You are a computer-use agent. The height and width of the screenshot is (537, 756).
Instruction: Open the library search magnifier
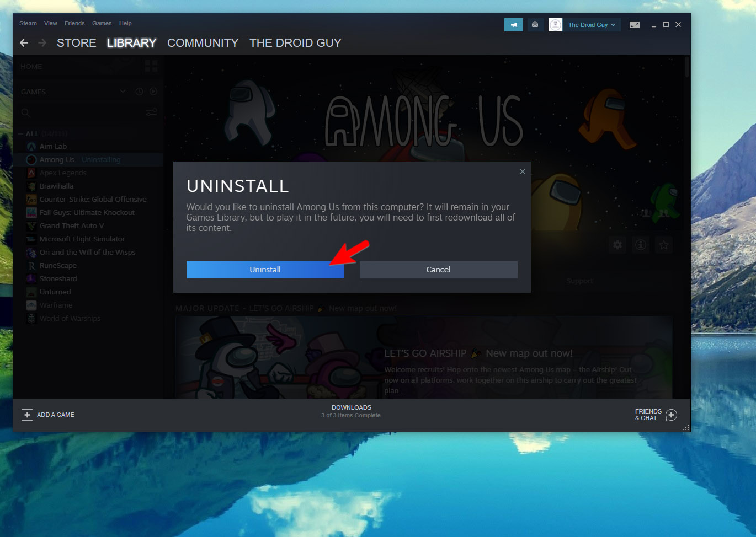pyautogui.click(x=26, y=112)
